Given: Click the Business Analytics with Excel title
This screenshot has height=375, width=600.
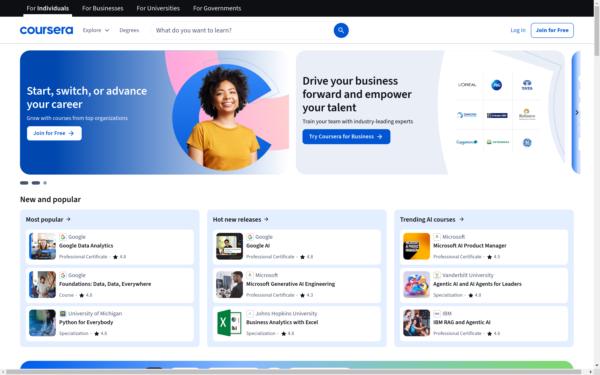Looking at the screenshot, I should [282, 322].
